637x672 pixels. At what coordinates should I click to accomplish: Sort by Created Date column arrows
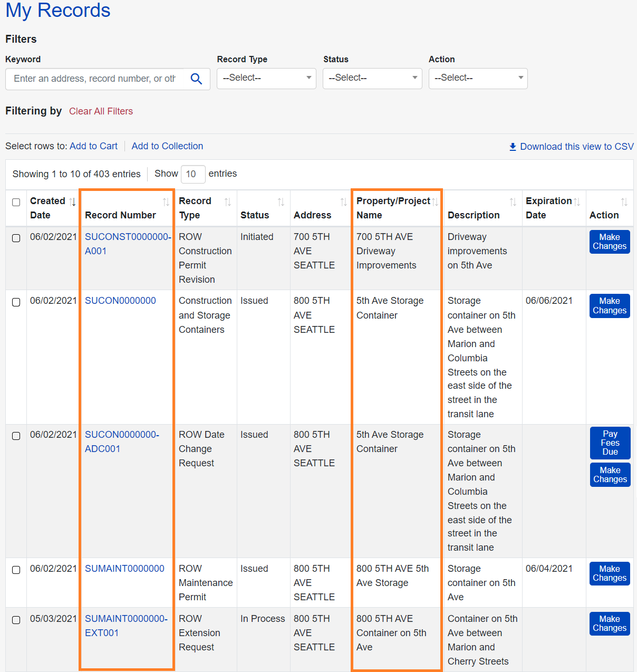click(x=72, y=201)
